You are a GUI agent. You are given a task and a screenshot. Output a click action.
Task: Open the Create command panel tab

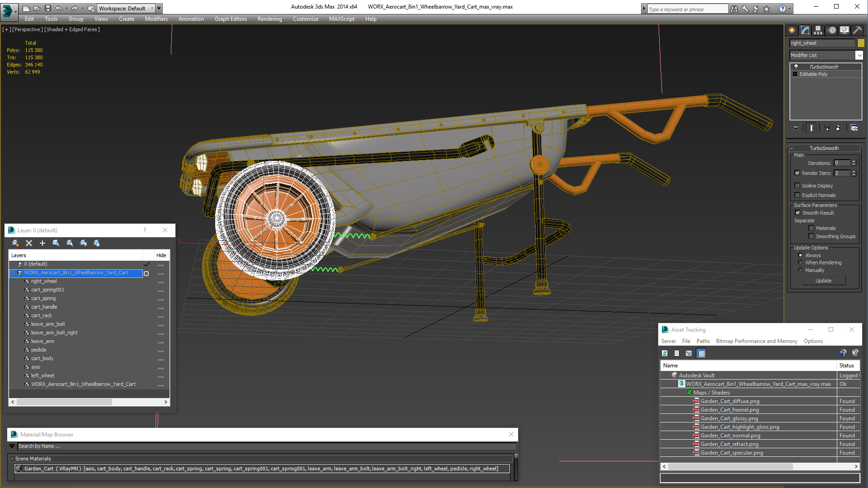point(792,30)
